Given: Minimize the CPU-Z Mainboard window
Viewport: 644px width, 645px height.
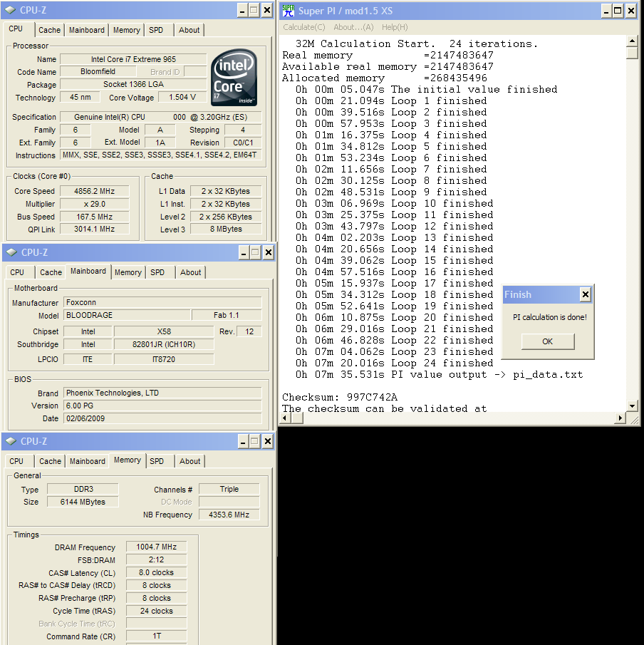Looking at the screenshot, I should 244,252.
